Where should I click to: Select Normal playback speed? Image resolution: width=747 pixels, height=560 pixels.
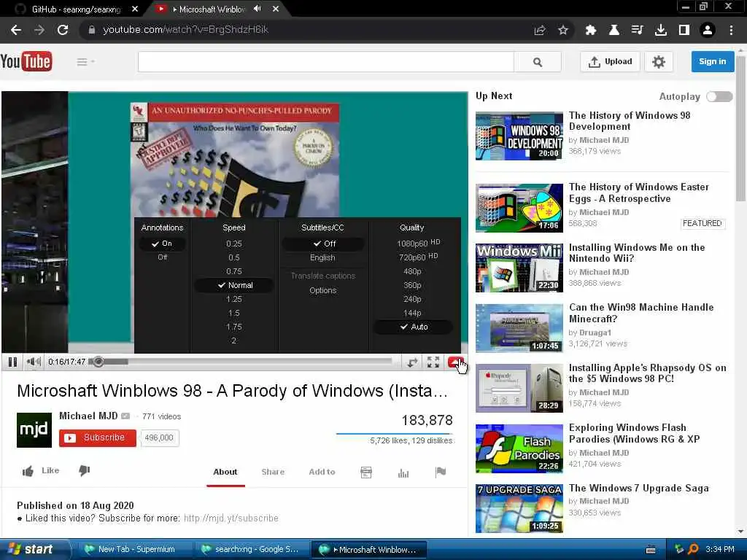[234, 285]
